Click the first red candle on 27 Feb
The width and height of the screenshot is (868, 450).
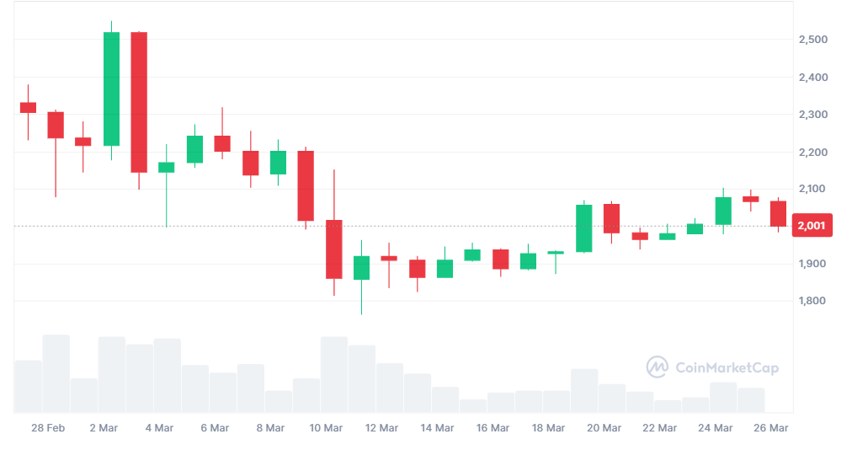[x=28, y=107]
